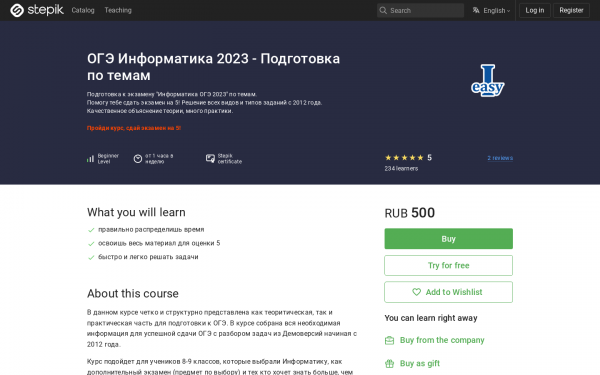600x375 pixels.
Task: Click the от 1 часа в неделю label
Action: click(x=159, y=159)
